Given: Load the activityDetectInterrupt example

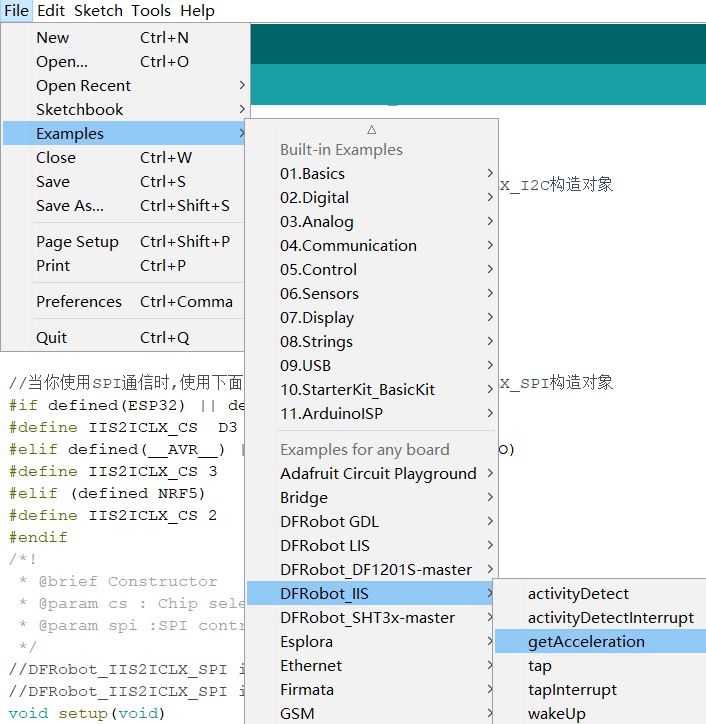Looking at the screenshot, I should tap(600, 618).
